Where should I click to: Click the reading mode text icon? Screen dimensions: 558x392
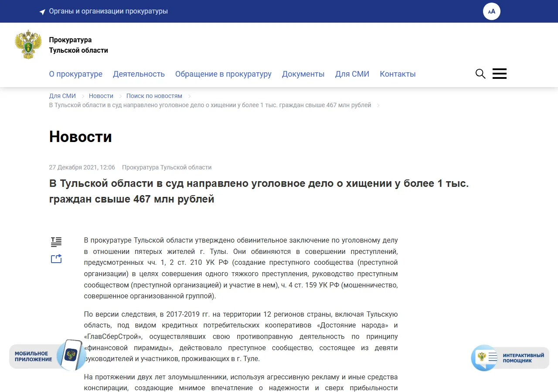(56, 242)
